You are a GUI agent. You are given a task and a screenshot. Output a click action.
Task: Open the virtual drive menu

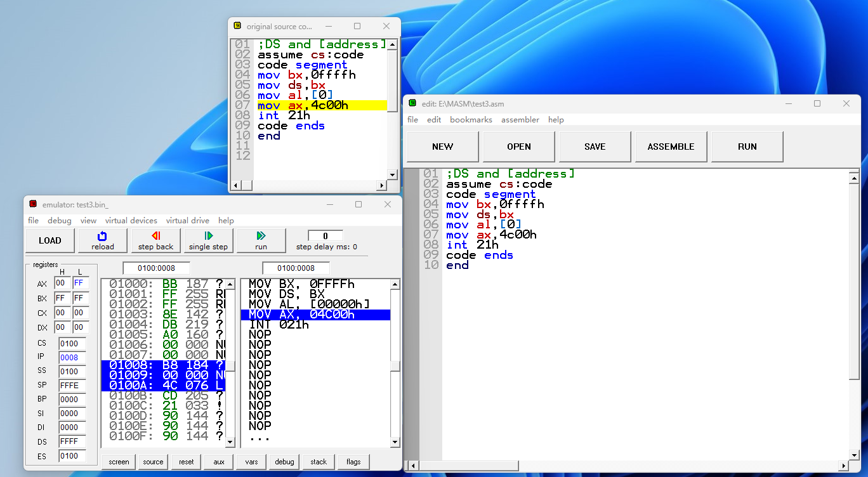(x=188, y=221)
